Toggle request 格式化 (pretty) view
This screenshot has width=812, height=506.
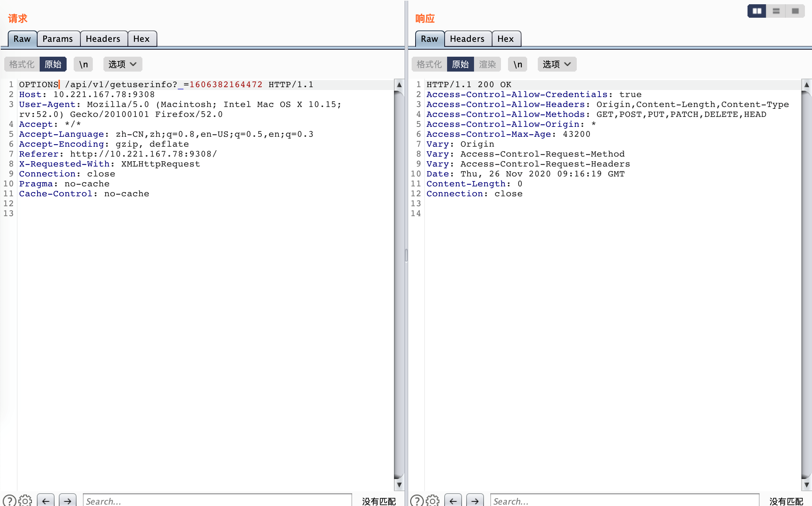point(22,64)
